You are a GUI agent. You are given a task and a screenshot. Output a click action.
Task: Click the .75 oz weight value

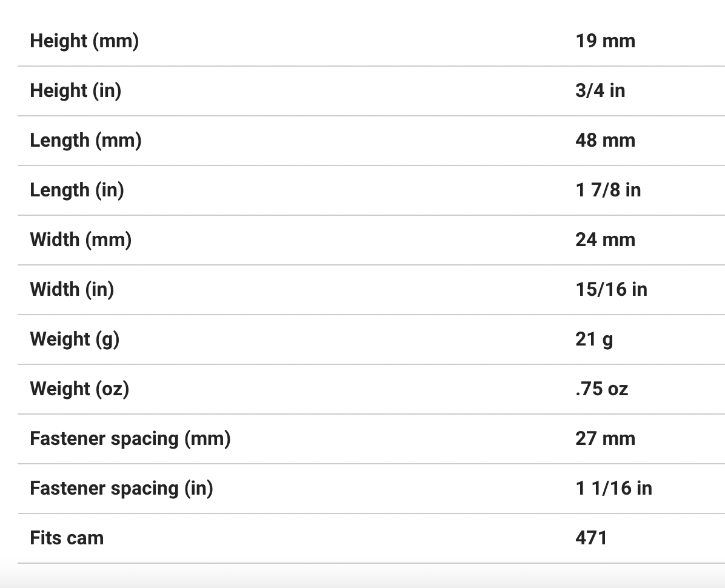pyautogui.click(x=601, y=389)
